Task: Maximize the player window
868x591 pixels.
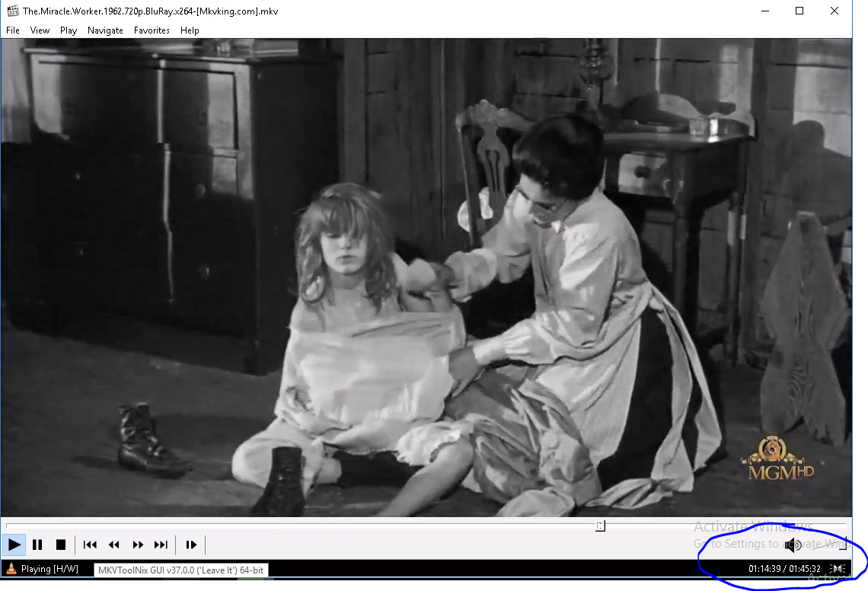Action: click(799, 11)
